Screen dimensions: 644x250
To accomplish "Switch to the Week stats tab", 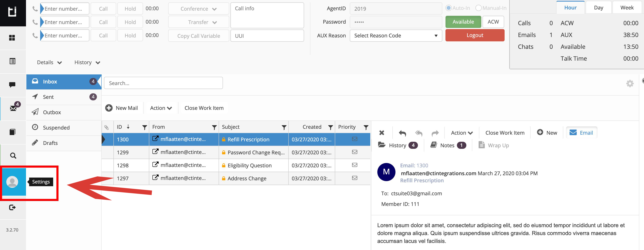I will (x=627, y=7).
